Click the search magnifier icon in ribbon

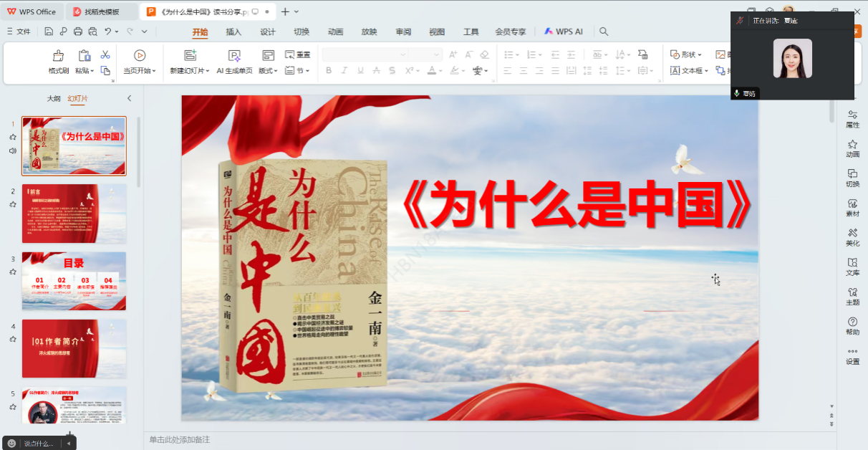[x=604, y=32]
